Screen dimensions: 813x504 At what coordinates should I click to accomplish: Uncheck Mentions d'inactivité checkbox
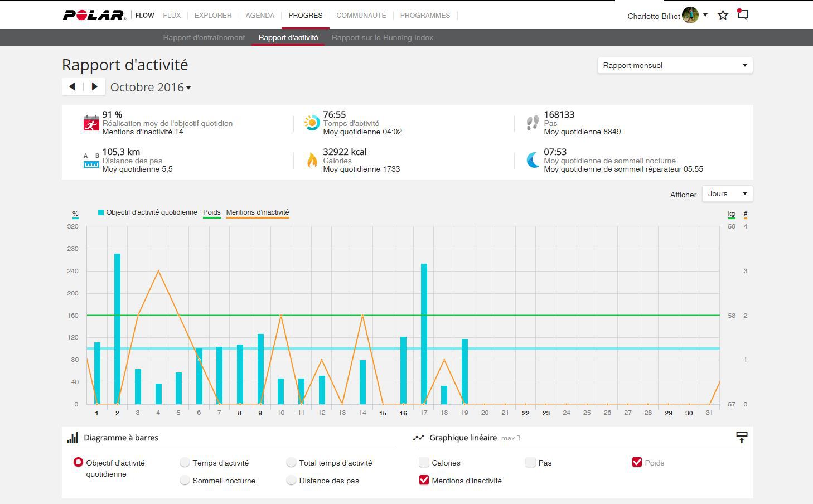click(x=424, y=480)
